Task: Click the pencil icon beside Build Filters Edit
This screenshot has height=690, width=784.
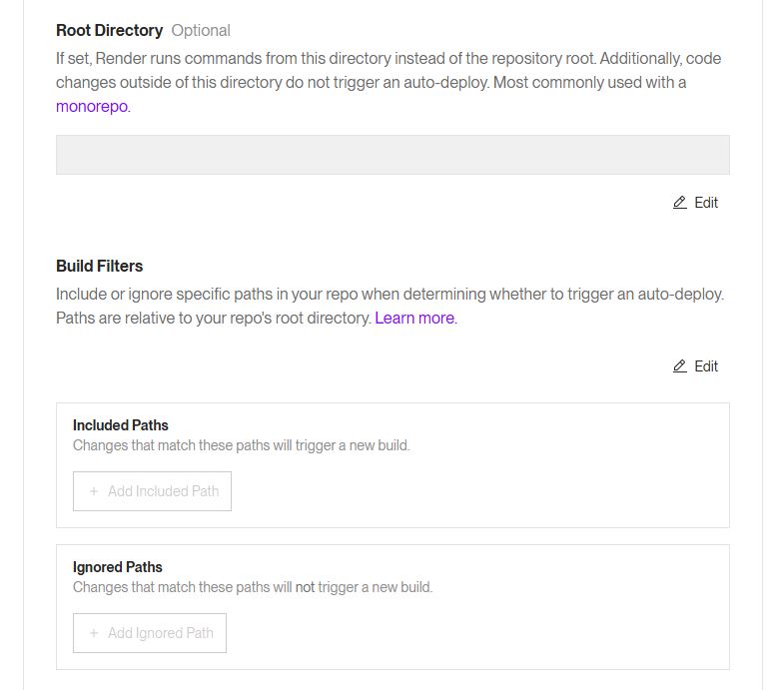Action: pyautogui.click(x=680, y=366)
